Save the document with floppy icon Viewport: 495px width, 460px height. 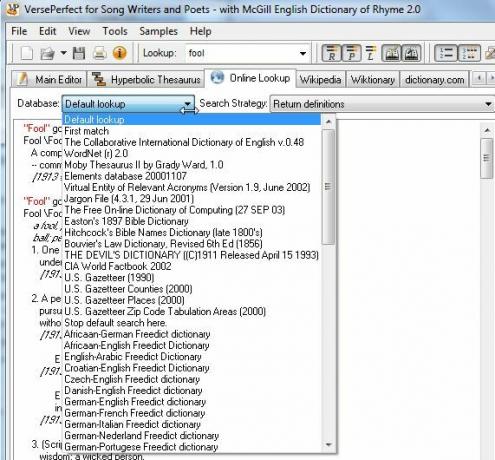(79, 53)
